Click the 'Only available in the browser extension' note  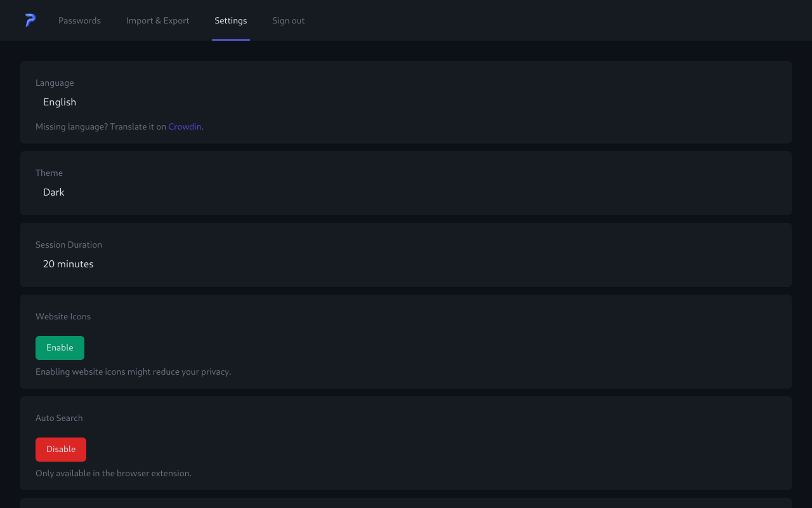(x=114, y=473)
